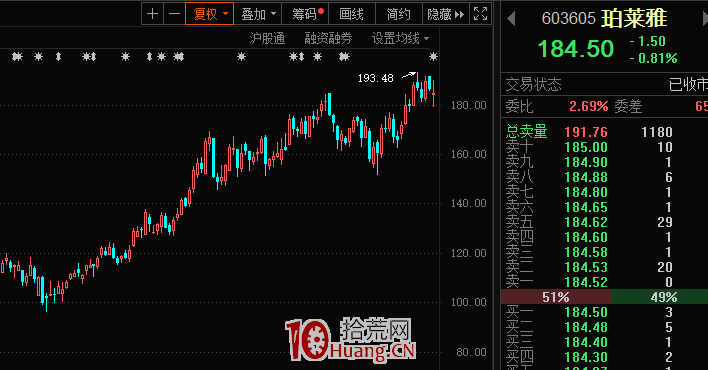The height and width of the screenshot is (370, 708).
Task: Click the 珀莱雅 stock name title
Action: tap(634, 18)
